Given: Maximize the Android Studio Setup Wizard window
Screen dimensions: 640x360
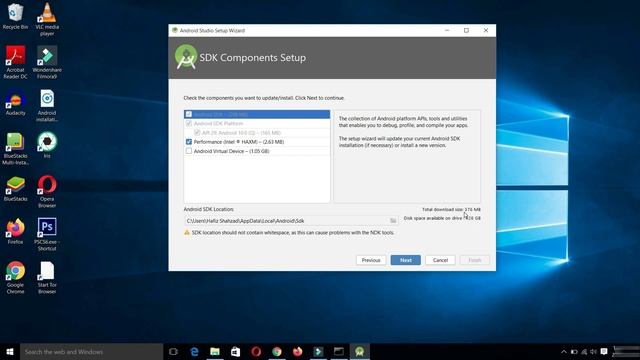Looking at the screenshot, I should coord(466,30).
